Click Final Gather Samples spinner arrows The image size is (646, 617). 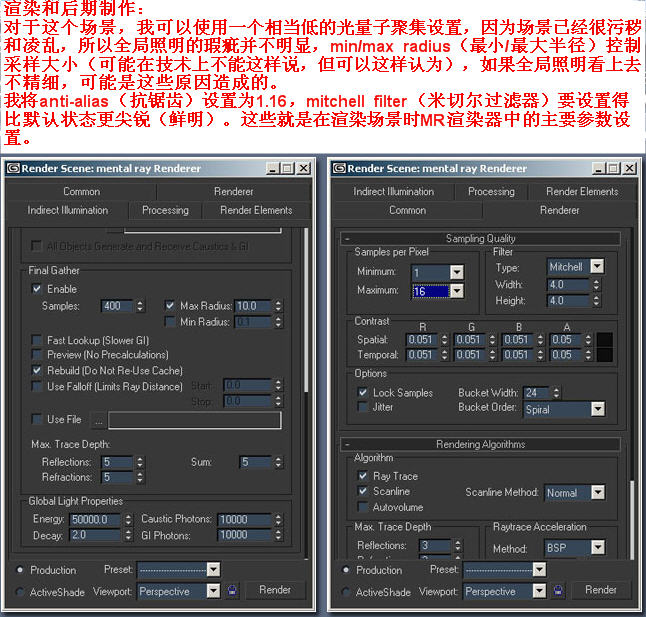coord(140,306)
